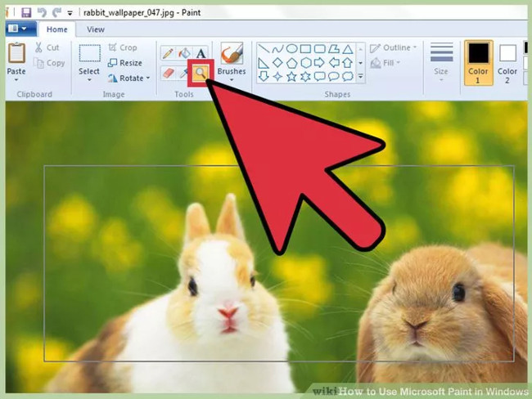Choose the Cloud callout shape
This screenshot has height=399, width=532.
(x=347, y=77)
